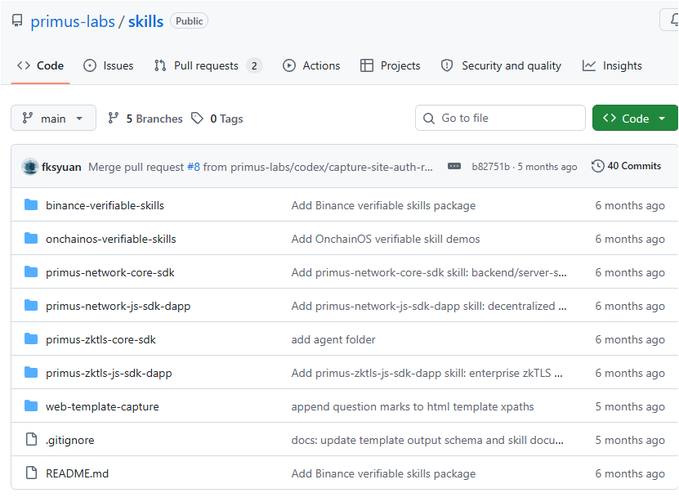Open the green Code button
The height and width of the screenshot is (502, 679).
635,118
